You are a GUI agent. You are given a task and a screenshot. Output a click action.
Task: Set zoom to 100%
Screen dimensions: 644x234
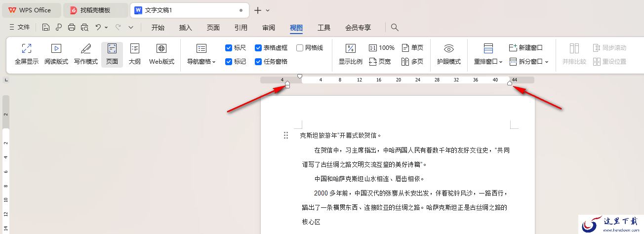[382, 48]
